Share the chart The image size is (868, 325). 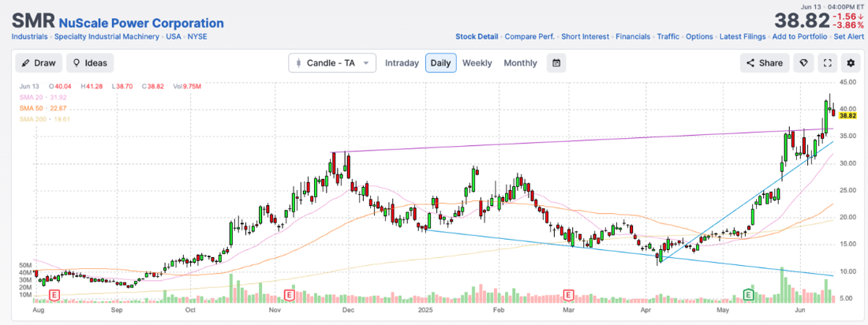765,63
